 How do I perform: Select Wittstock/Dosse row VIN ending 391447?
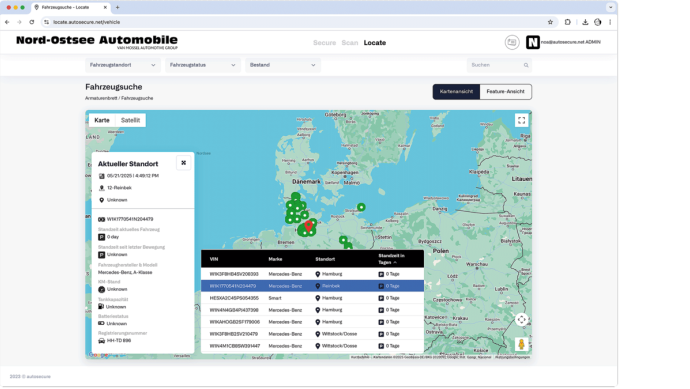click(x=312, y=346)
